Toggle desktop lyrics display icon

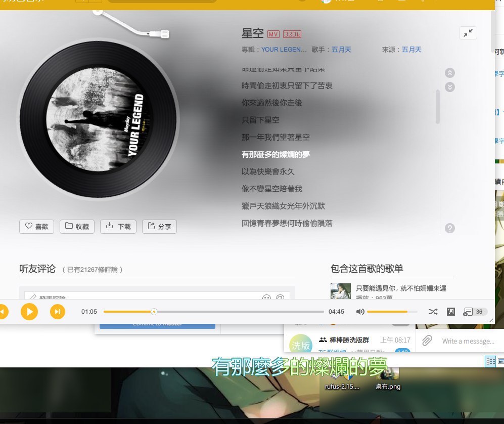[x=451, y=311]
